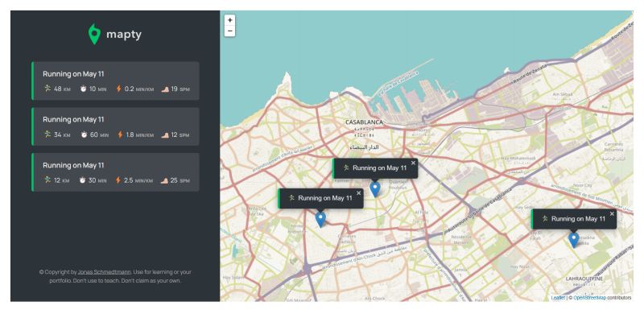Screen dimensions: 644x310
Task: Click the foot icon beside 12 spm
Action: click(x=165, y=134)
